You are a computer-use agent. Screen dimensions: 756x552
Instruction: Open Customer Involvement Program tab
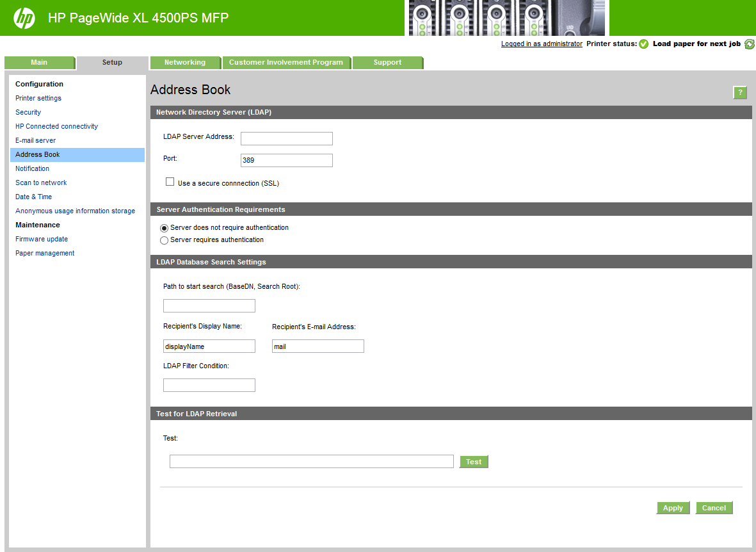point(286,62)
